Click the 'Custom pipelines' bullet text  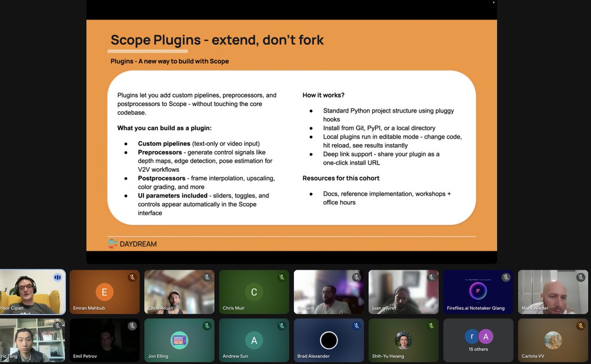point(198,144)
